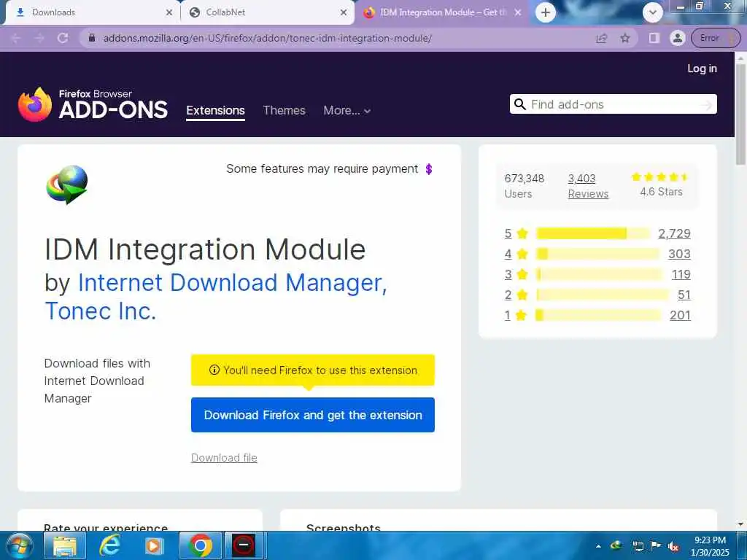Open the 3,403 Reviews link
The width and height of the screenshot is (747, 560).
(x=588, y=186)
